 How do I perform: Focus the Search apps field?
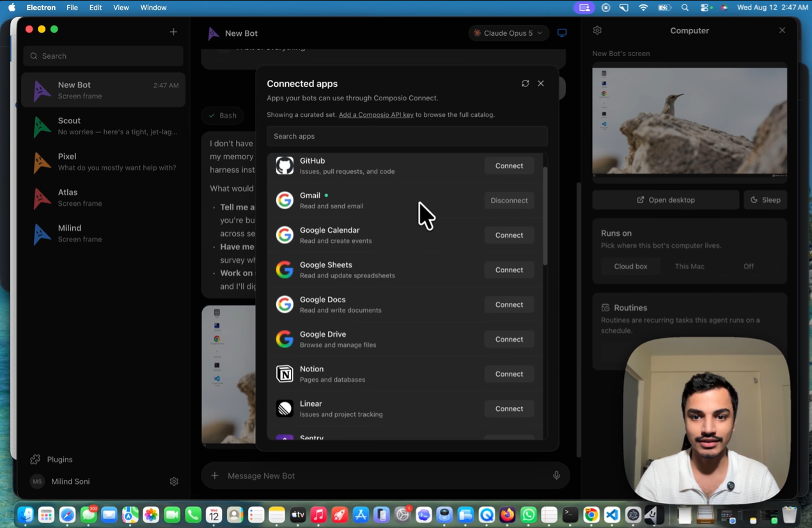click(407, 136)
